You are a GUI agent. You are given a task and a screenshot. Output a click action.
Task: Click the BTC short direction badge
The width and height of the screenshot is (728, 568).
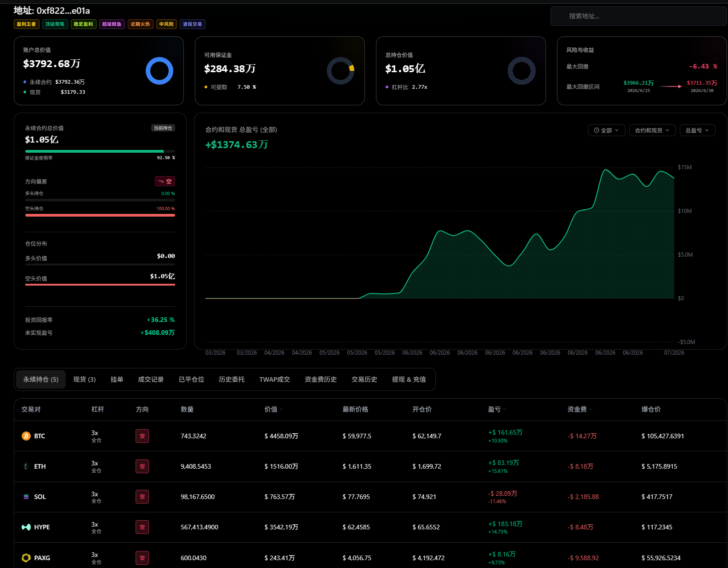[142, 436]
